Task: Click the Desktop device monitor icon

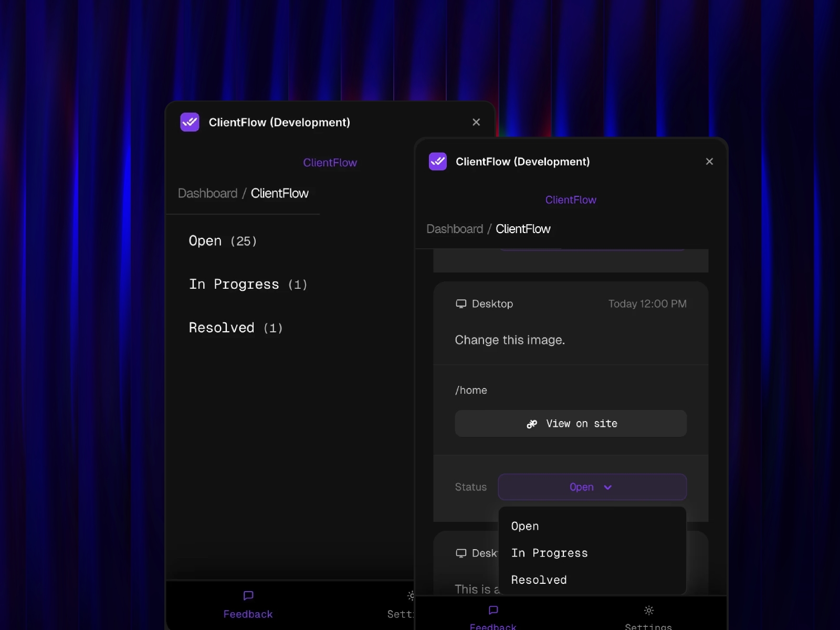Action: [x=461, y=303]
